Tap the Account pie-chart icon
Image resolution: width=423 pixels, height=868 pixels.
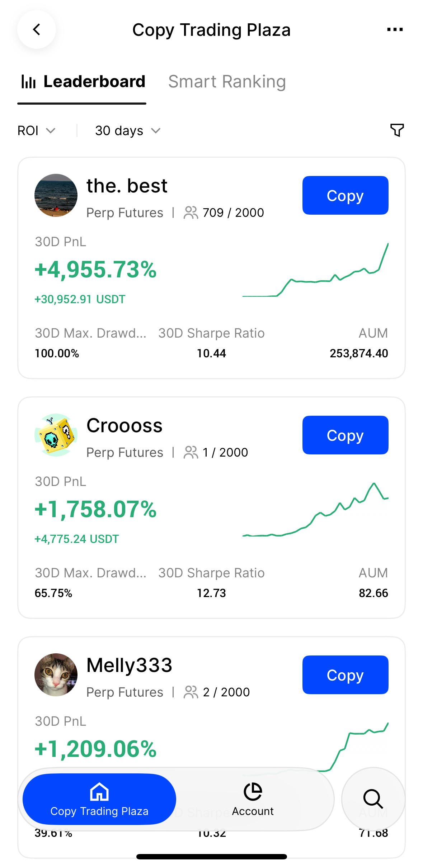click(x=253, y=792)
